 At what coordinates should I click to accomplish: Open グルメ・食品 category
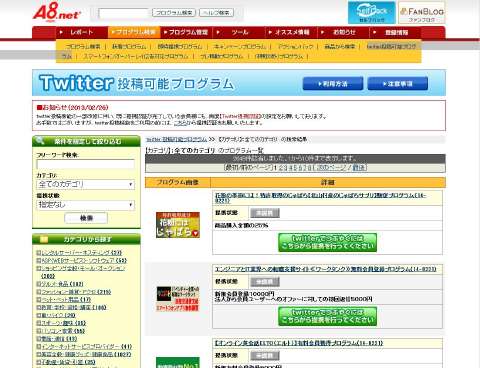pos(62,284)
